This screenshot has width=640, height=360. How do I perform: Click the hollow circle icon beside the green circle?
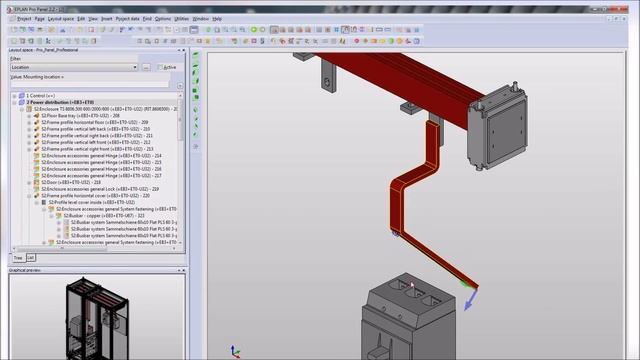tap(262, 29)
